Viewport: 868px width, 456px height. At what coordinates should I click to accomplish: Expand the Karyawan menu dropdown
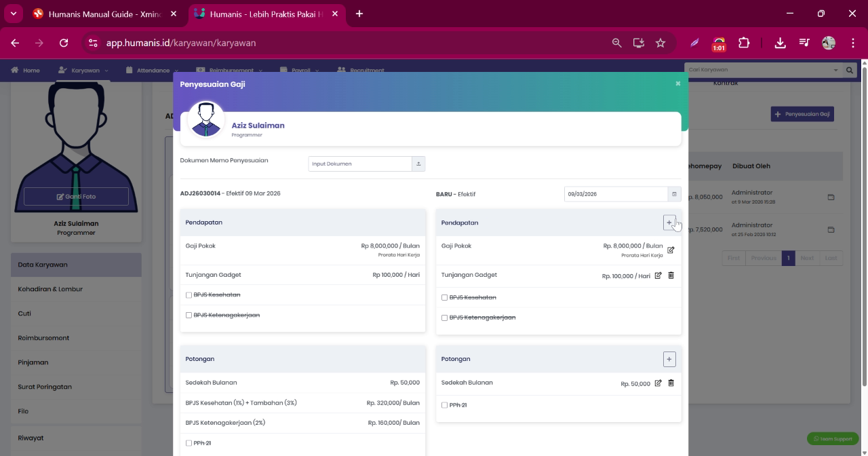(x=84, y=70)
